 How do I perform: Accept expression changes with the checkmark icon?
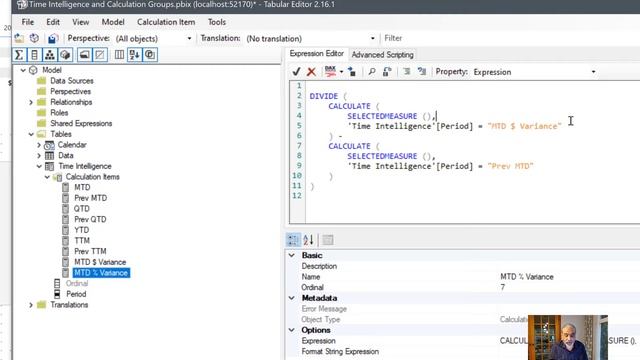(296, 72)
